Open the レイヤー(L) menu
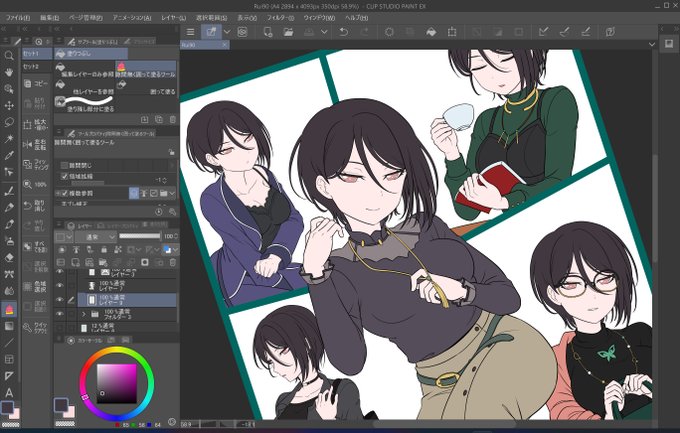 pos(173,18)
